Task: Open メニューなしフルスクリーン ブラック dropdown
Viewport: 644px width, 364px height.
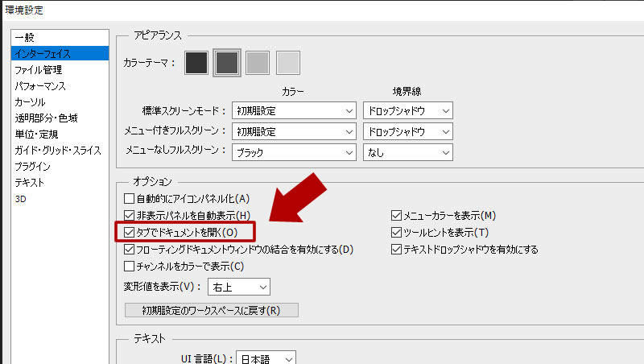Action: [294, 151]
